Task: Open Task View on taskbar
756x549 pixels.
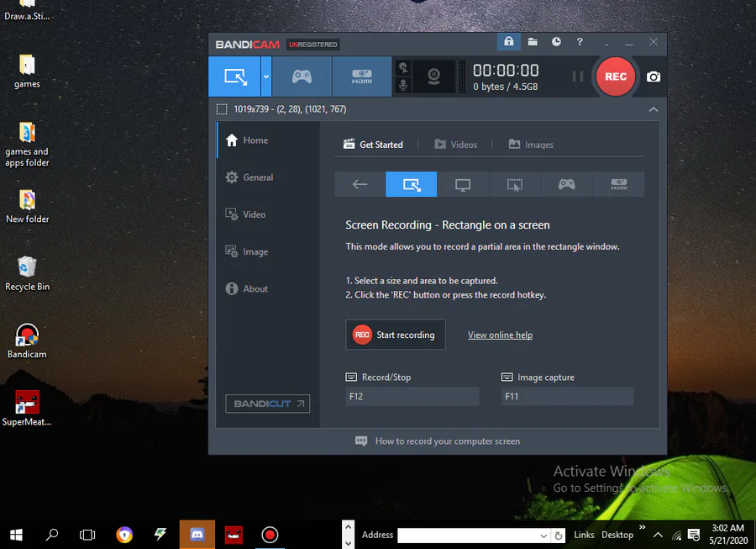Action: click(87, 535)
